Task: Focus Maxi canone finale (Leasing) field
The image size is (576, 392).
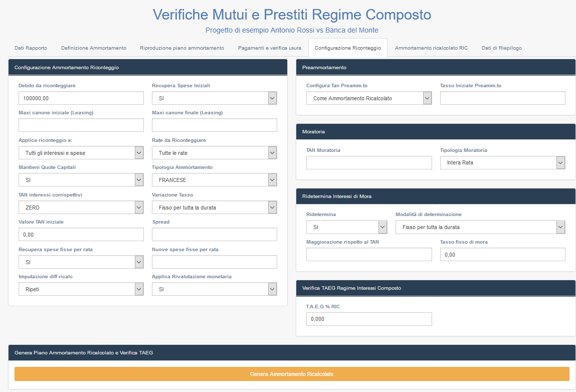Action: point(215,125)
